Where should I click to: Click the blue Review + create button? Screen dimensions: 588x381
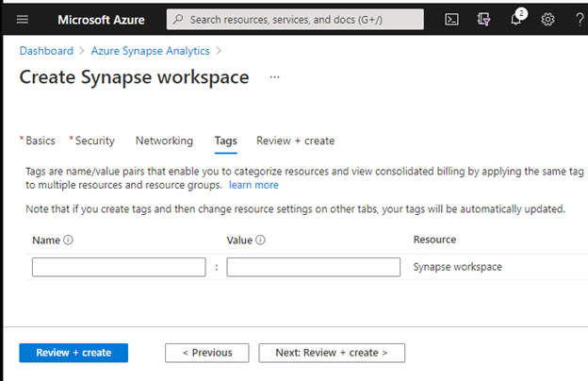(73, 353)
